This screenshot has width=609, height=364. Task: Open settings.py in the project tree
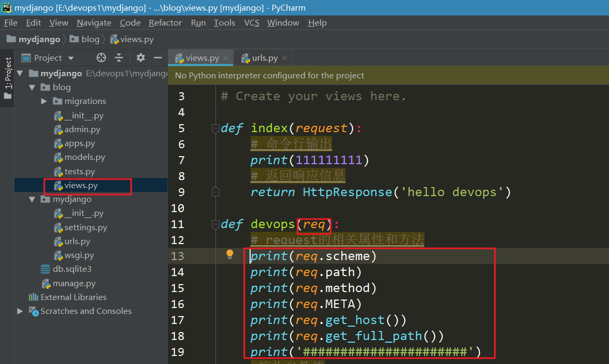point(85,228)
